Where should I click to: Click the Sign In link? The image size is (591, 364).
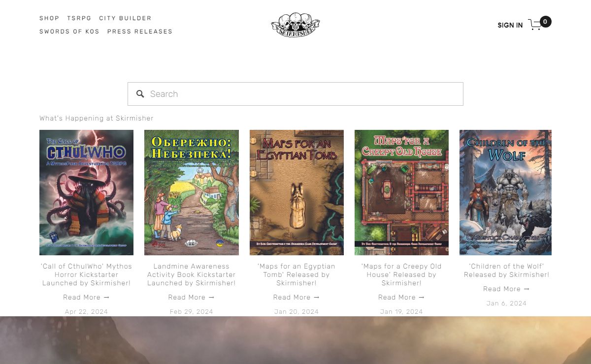tap(510, 25)
